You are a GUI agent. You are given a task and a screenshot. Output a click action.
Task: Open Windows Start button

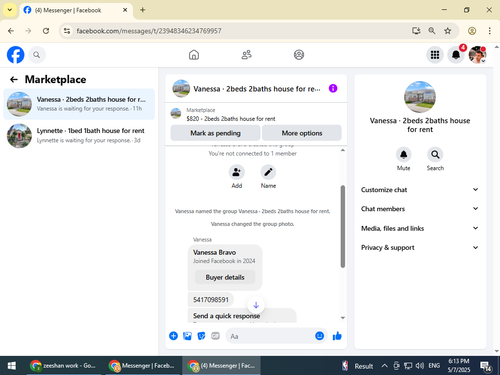point(12,366)
